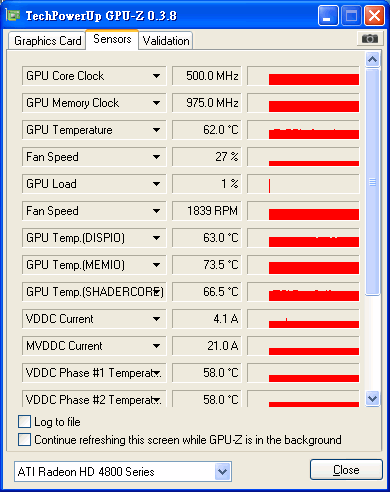This screenshot has height=492, width=390.
Task: Expand the VDDC Current dropdown arrow
Action: [x=156, y=319]
